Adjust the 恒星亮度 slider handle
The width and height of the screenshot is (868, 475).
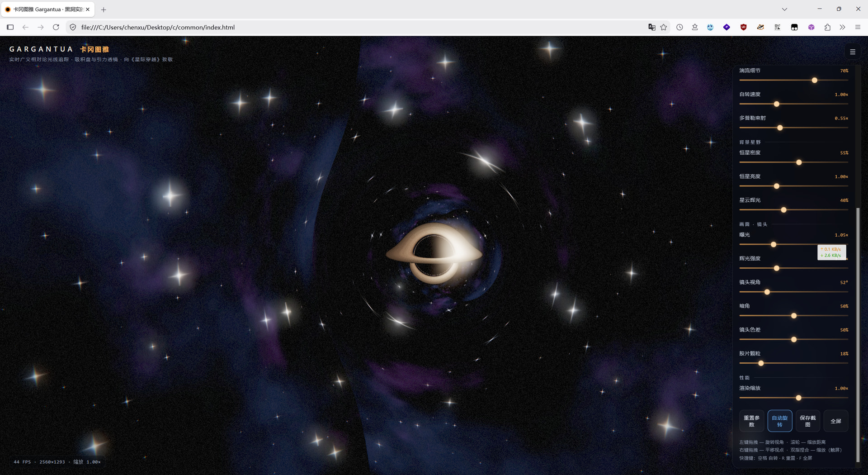tap(777, 186)
